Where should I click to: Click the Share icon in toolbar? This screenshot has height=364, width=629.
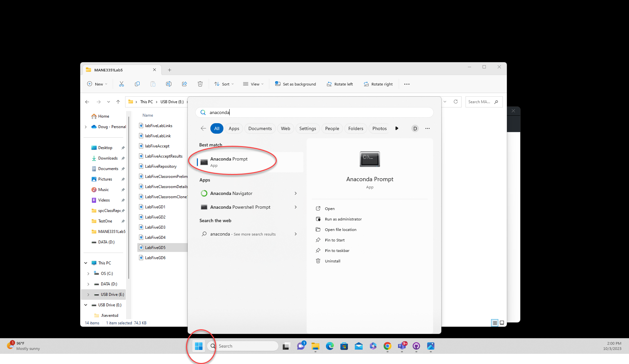pyautogui.click(x=184, y=84)
